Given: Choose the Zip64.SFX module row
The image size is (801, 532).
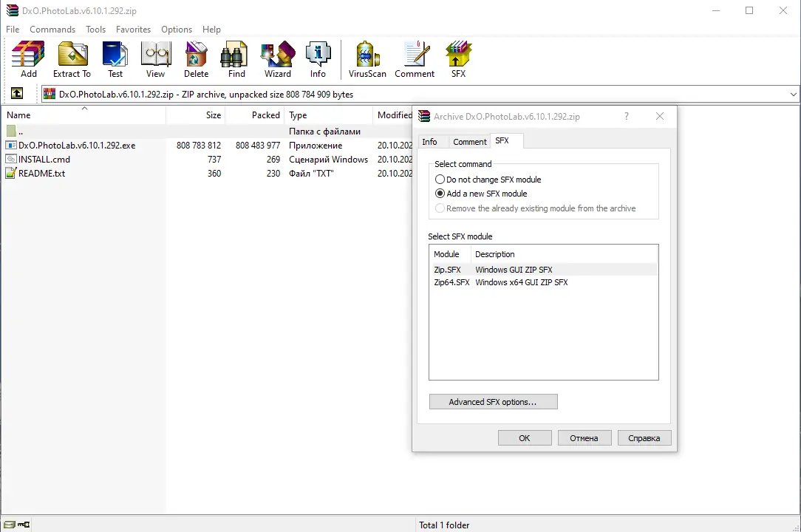Looking at the screenshot, I should coord(544,282).
